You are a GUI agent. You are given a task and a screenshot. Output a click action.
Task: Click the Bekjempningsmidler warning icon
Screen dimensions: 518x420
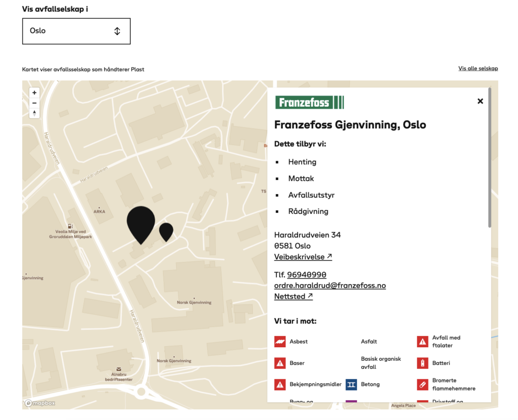click(280, 384)
